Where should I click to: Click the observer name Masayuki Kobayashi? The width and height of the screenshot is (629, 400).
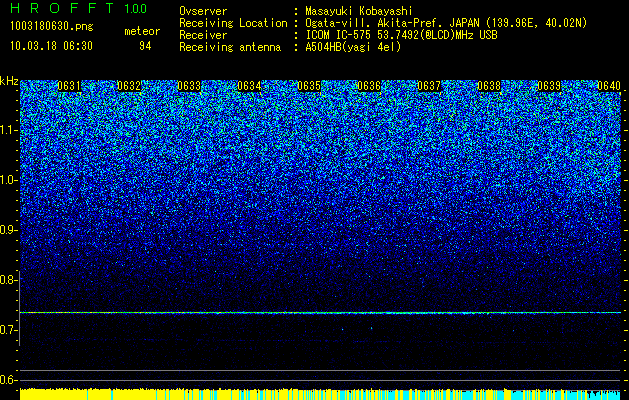click(x=359, y=11)
